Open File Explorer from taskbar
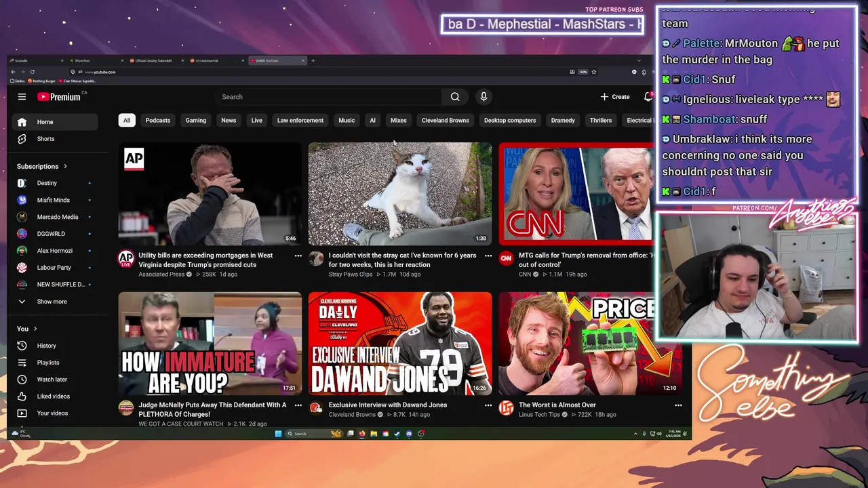This screenshot has width=868, height=488. (374, 434)
